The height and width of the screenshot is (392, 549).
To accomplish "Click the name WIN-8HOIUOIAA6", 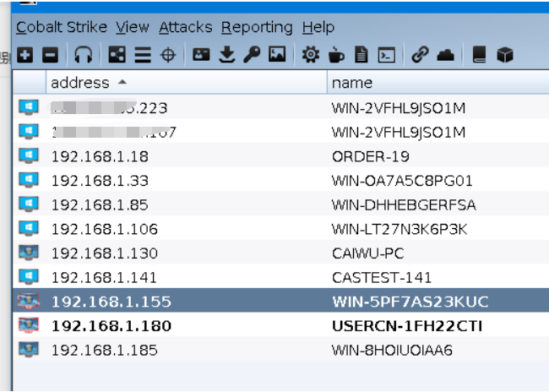I will click(x=392, y=350).
